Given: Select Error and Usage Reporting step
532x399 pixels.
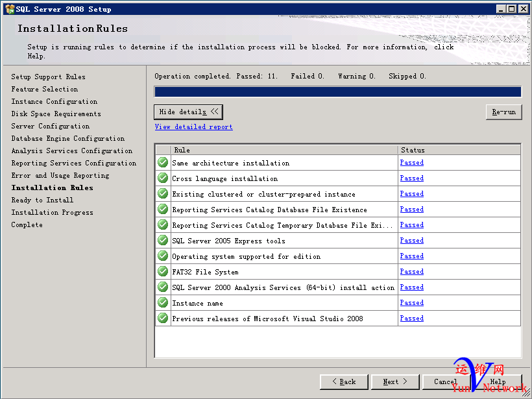Looking at the screenshot, I should [60, 175].
